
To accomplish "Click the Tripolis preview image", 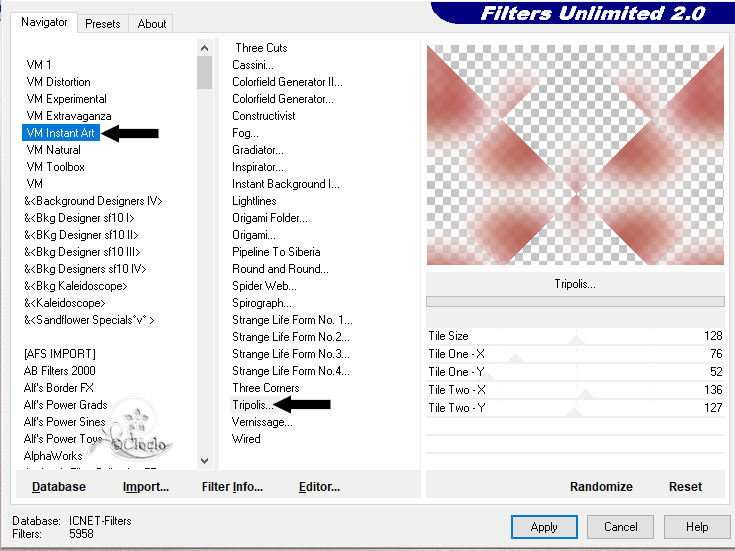I will tap(575, 155).
